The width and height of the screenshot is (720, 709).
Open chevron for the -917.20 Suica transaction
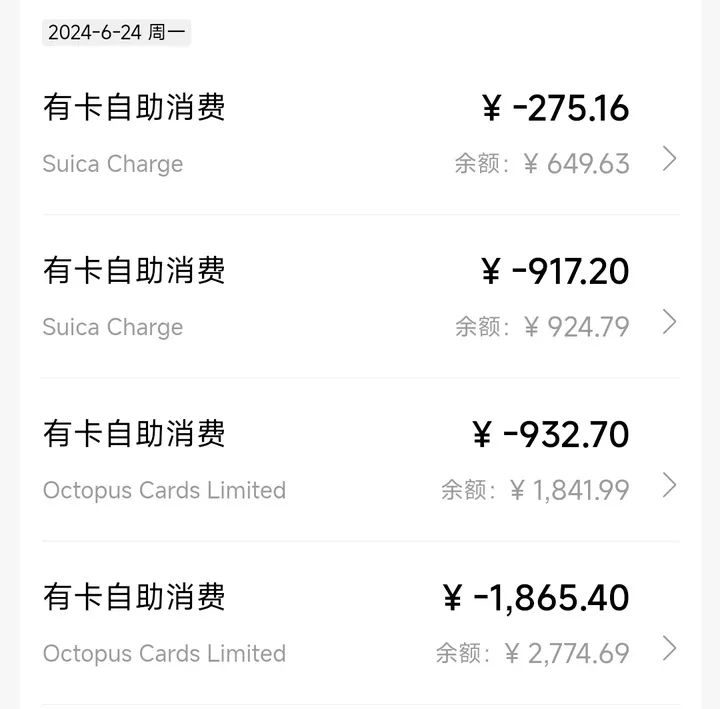[670, 322]
